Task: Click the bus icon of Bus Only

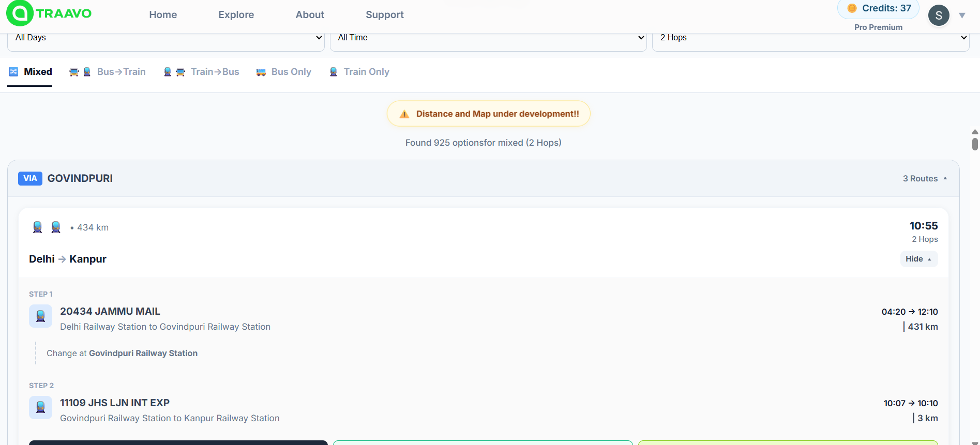Action: (x=261, y=72)
